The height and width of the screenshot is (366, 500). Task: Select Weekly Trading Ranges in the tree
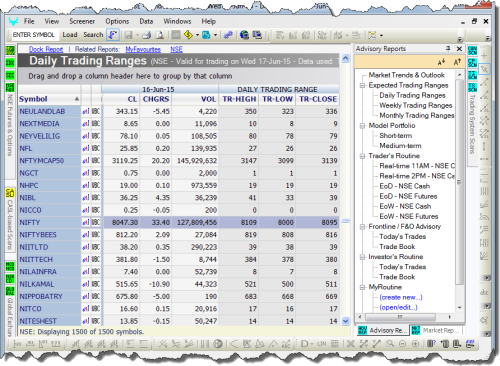click(x=416, y=105)
